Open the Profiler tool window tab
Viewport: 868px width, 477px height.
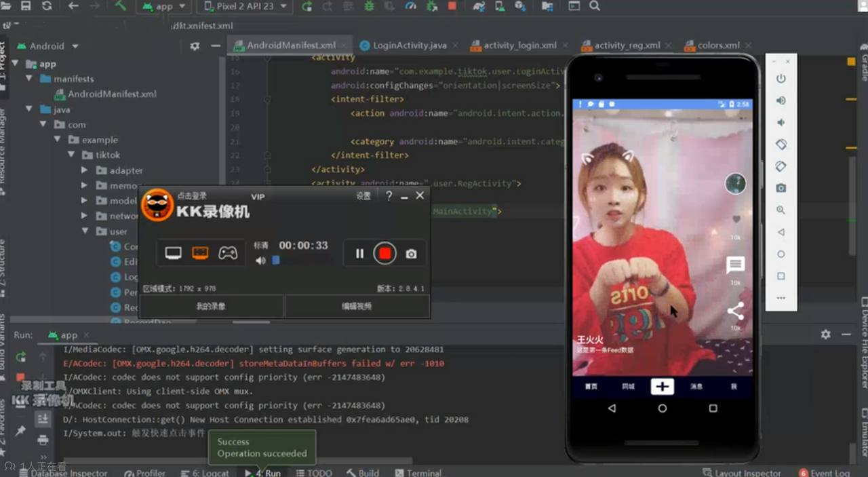(x=144, y=473)
